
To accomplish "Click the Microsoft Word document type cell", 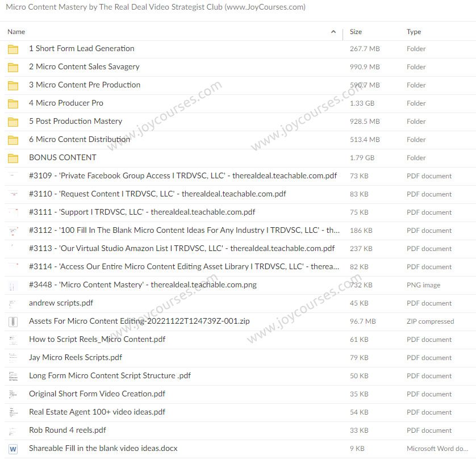I will pyautogui.click(x=437, y=449).
